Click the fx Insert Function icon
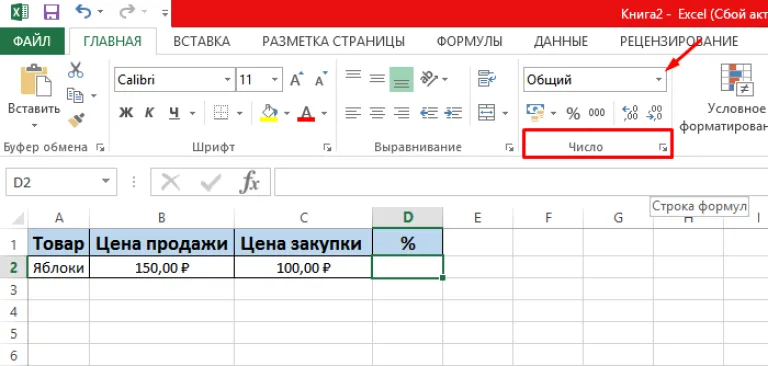 tap(249, 182)
